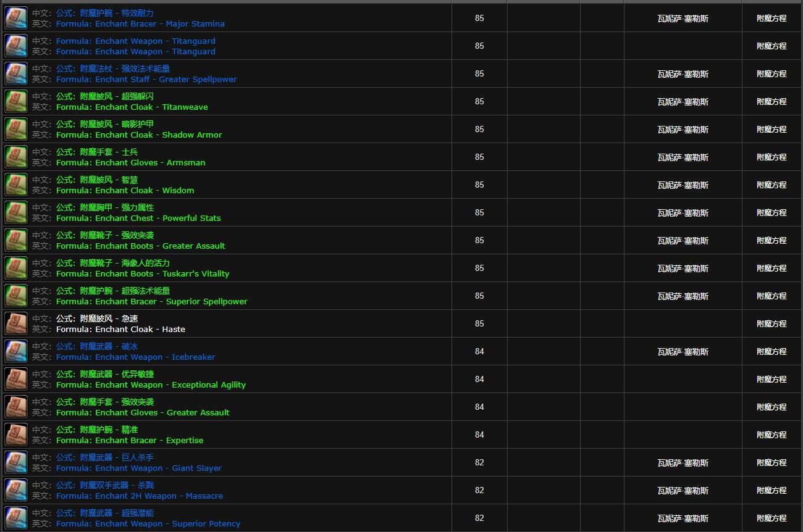Image resolution: width=803 pixels, height=532 pixels.
Task: Click the Chinese name link 公式：附魔靴子 - 强效突袭
Action: point(105,235)
